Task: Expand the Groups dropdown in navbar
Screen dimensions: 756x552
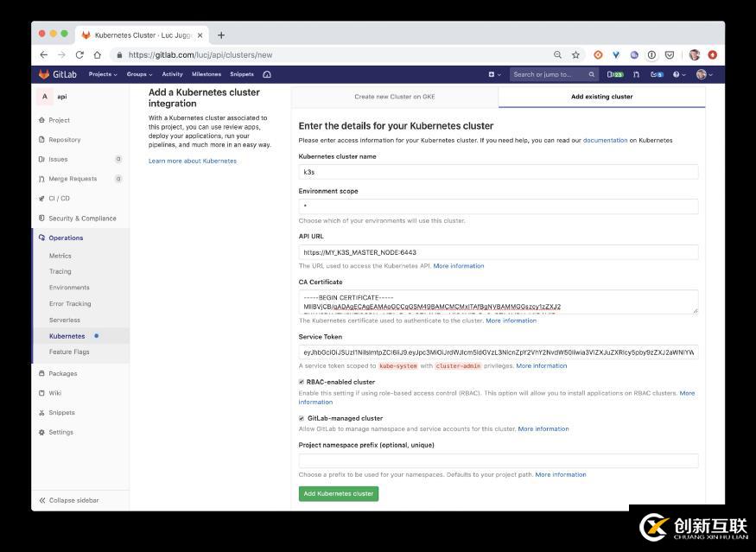Action: (x=139, y=74)
